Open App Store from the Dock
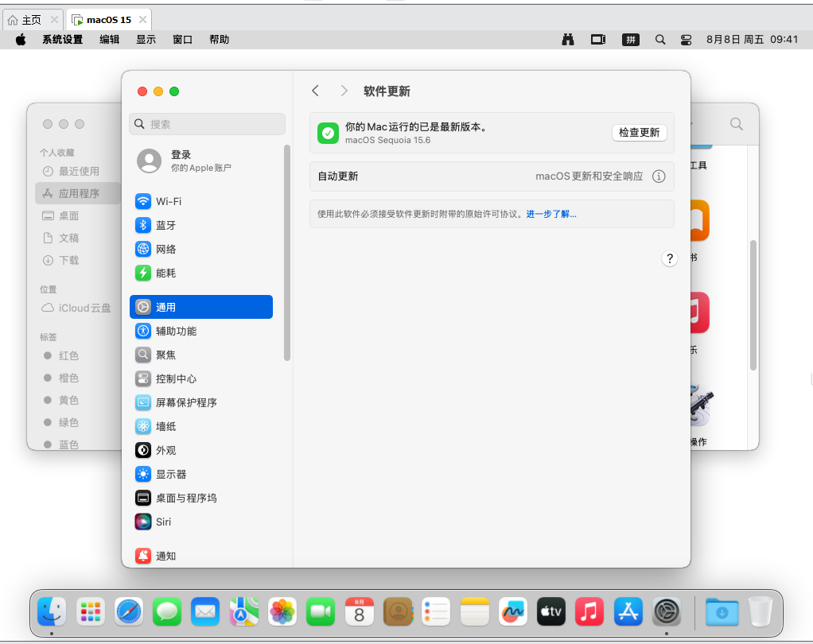Viewport: 813px width, 644px height. 628,612
